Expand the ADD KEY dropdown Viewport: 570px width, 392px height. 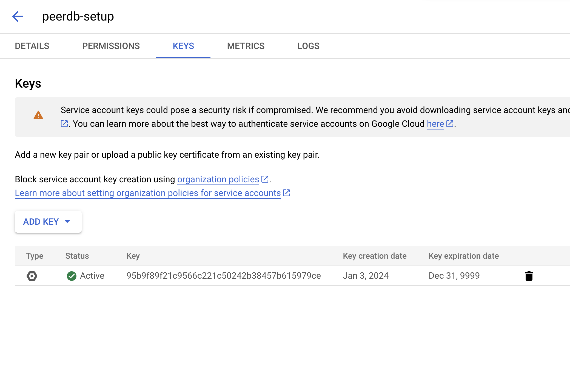click(x=48, y=222)
